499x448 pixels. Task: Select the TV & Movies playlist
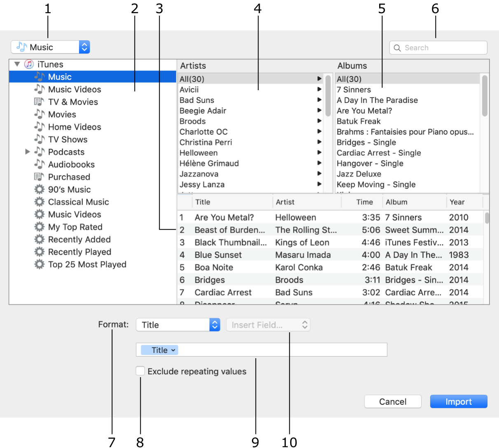click(93, 102)
